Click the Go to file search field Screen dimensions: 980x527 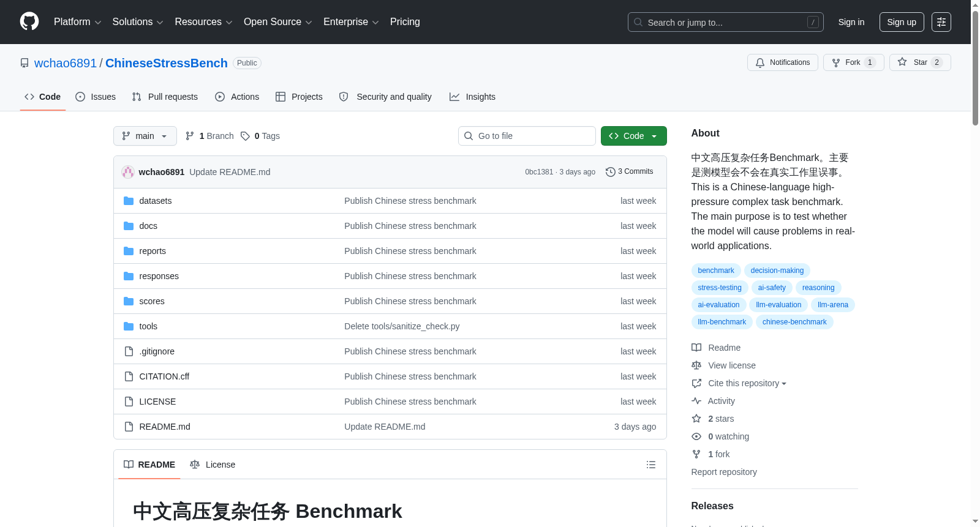[527, 136]
